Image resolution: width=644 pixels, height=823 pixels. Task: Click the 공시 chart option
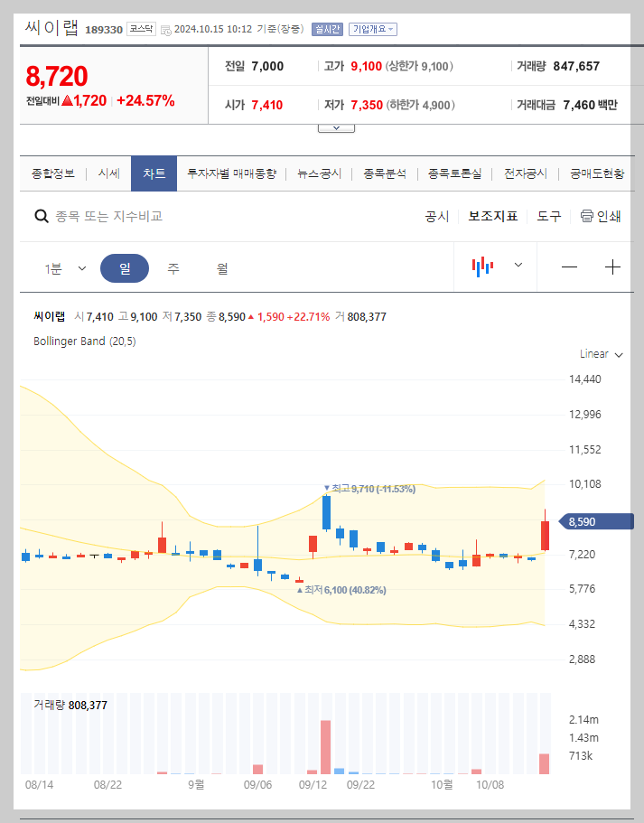pos(436,216)
